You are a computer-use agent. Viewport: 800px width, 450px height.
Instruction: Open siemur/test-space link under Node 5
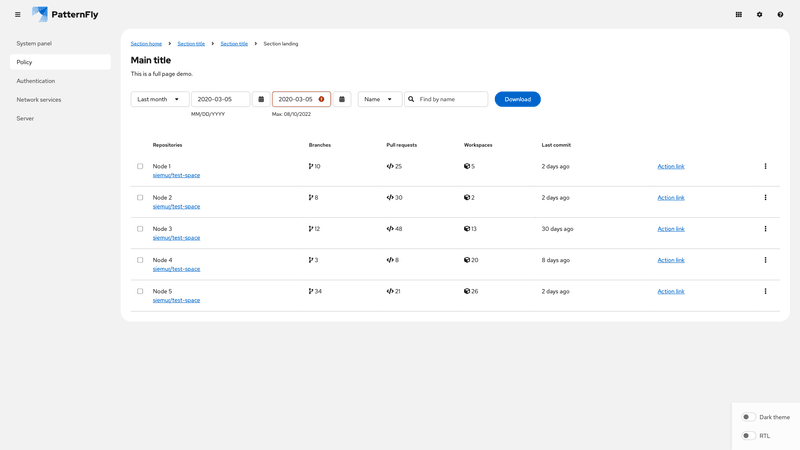tap(177, 300)
